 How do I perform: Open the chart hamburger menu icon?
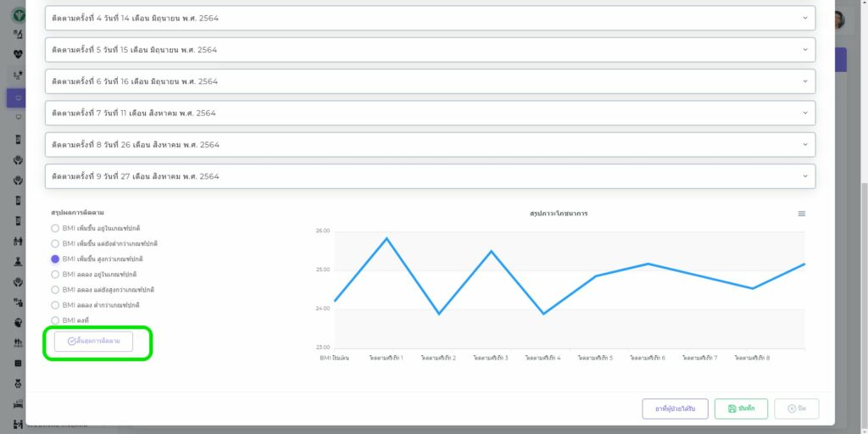[x=802, y=214]
